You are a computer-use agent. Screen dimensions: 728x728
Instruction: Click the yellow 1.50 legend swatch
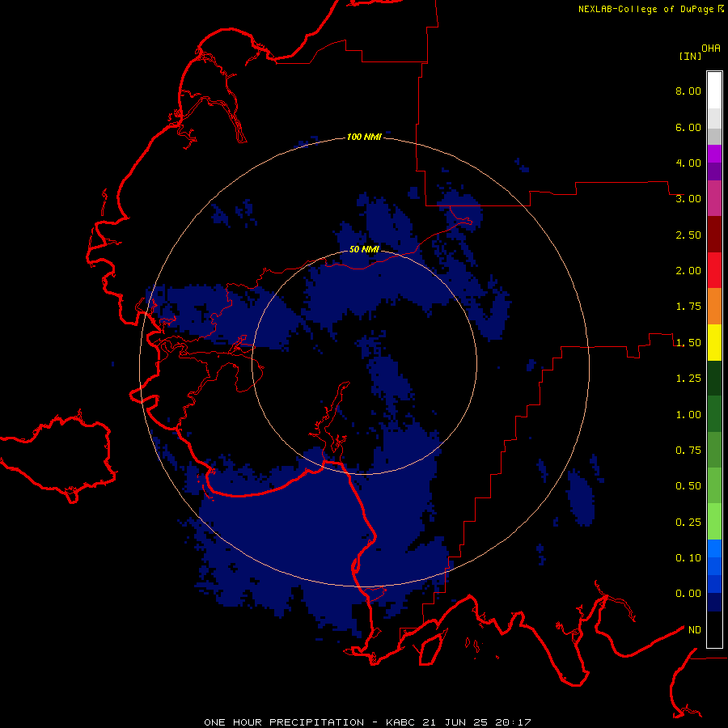[x=714, y=342]
